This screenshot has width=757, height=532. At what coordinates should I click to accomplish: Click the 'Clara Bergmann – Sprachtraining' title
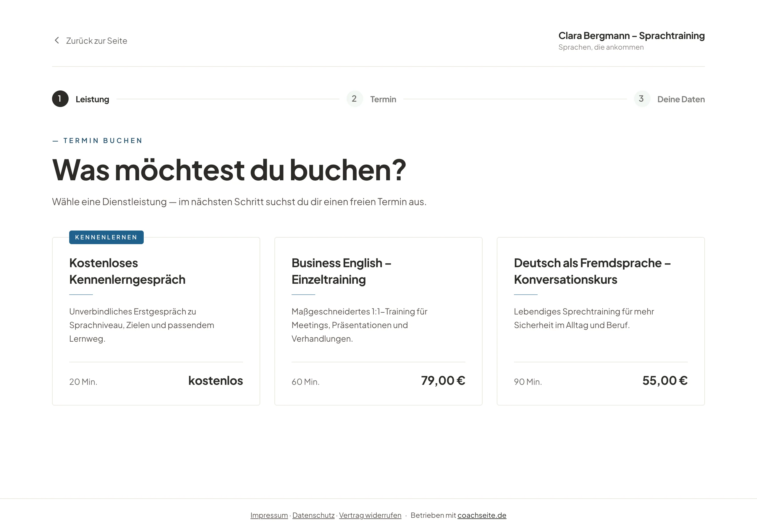click(x=631, y=35)
